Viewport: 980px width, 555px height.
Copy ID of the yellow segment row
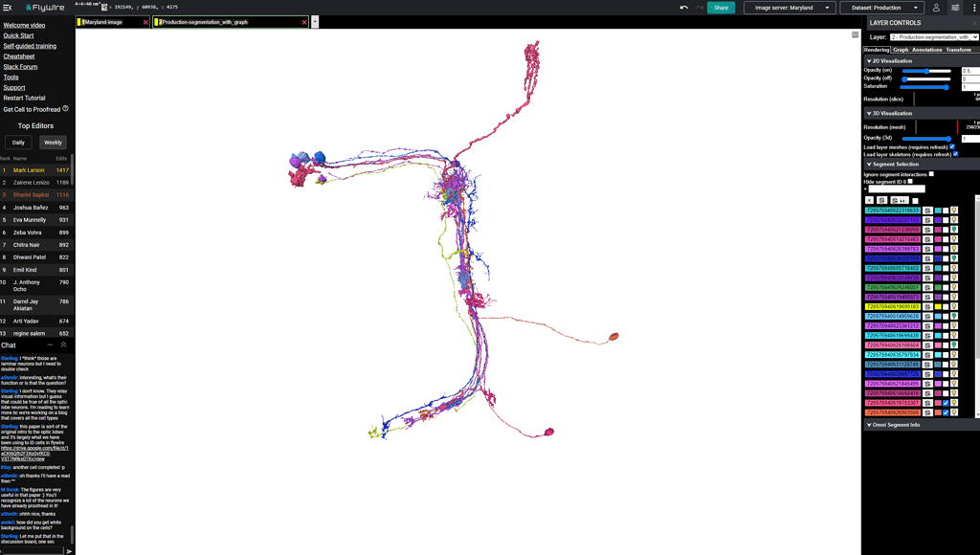928,307
